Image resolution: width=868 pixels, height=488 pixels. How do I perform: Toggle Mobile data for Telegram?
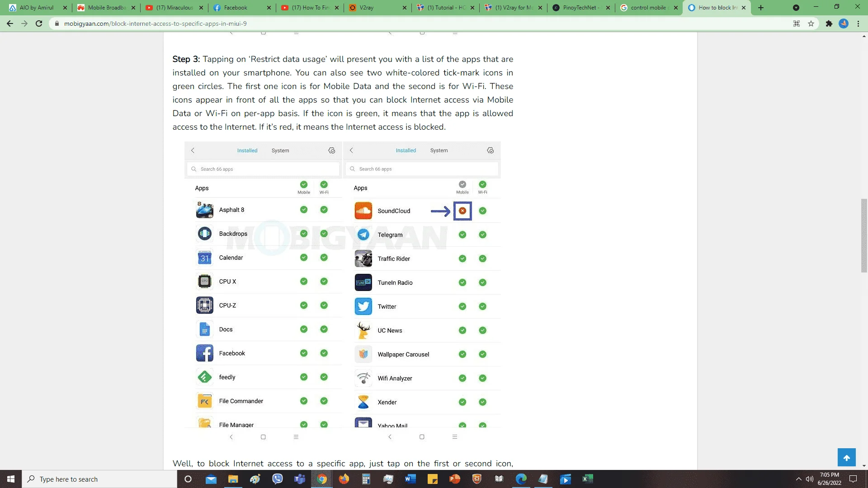coord(462,235)
